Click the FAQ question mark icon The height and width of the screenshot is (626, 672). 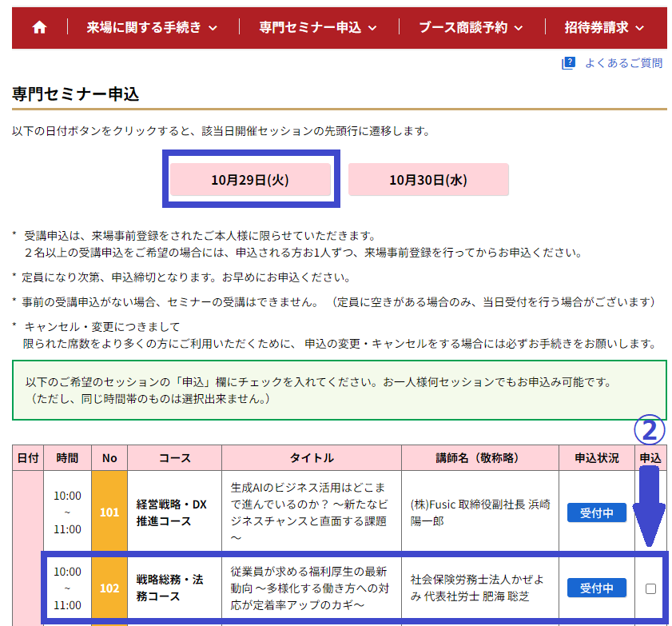coord(568,63)
